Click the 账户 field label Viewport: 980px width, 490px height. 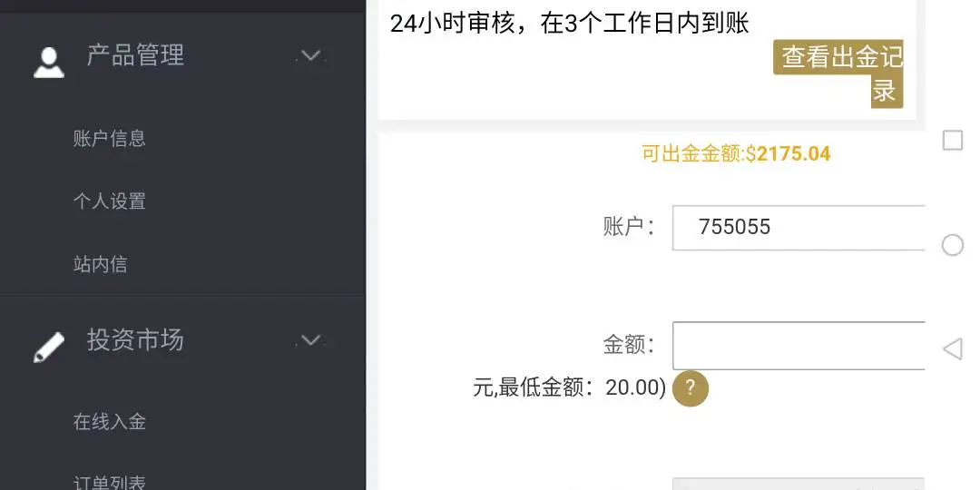pyautogui.click(x=628, y=227)
